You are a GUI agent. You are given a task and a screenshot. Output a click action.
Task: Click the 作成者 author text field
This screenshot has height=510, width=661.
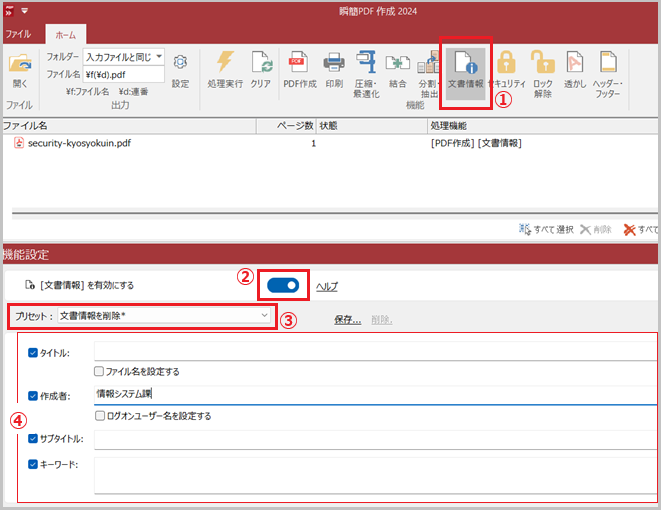point(375,395)
